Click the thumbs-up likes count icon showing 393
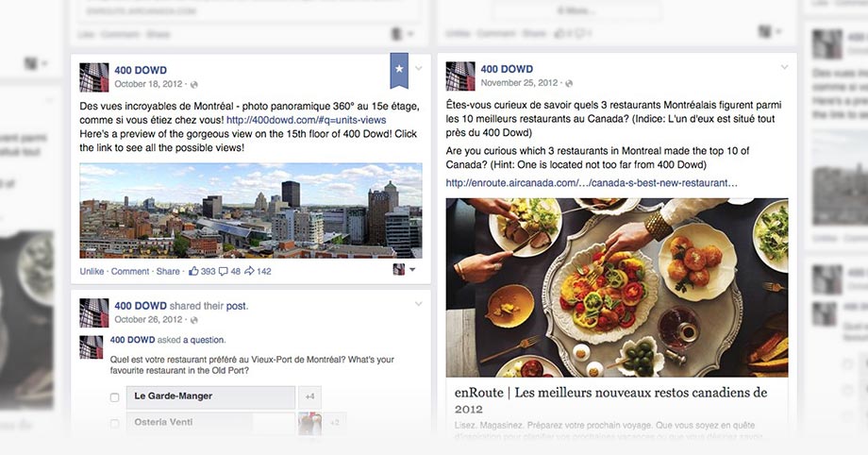The width and height of the screenshot is (868, 455). click(193, 271)
